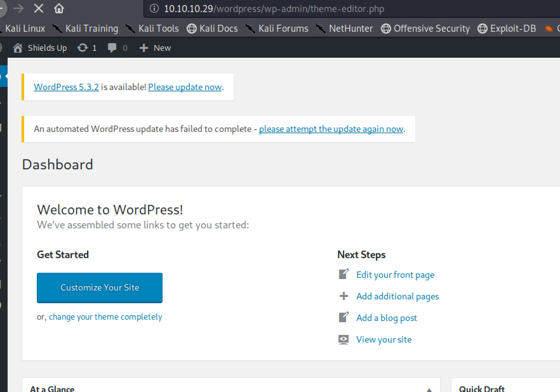
Task: Select the Add additional pages link
Action: (x=397, y=296)
